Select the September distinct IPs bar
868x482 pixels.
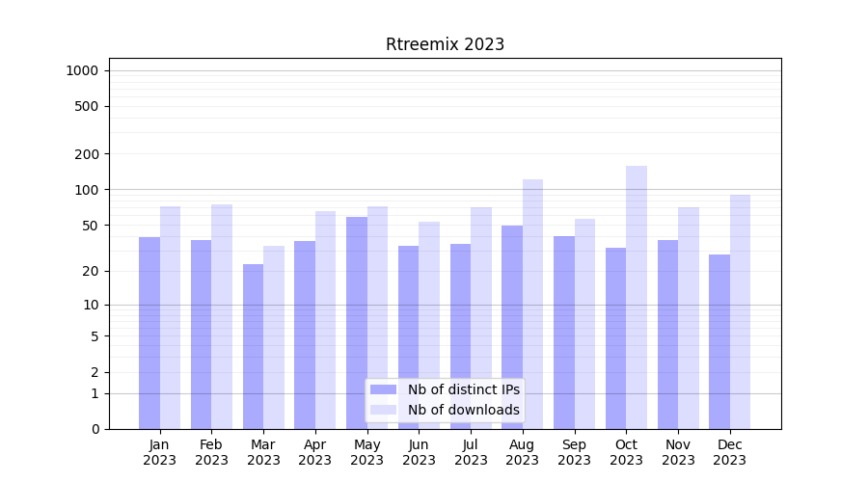(564, 333)
